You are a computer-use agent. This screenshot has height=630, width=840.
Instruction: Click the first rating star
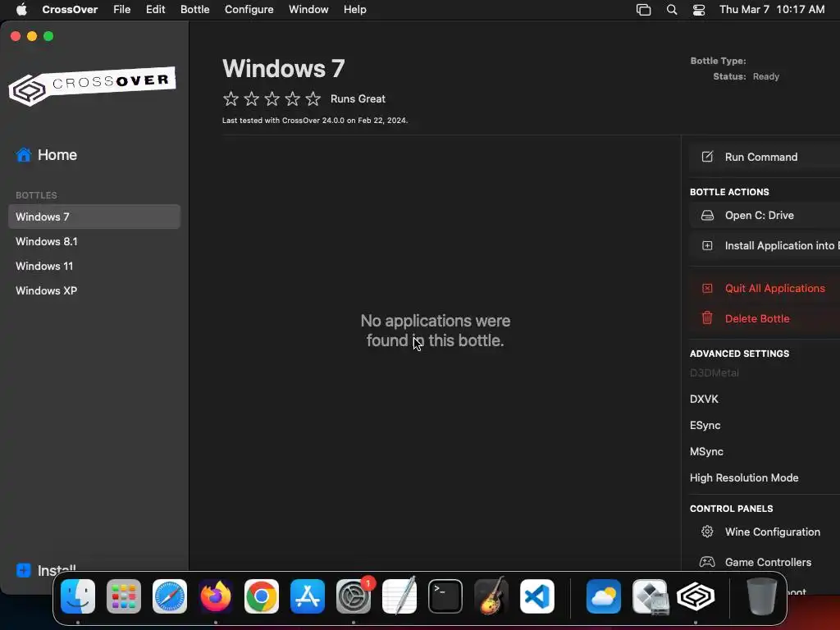231,98
